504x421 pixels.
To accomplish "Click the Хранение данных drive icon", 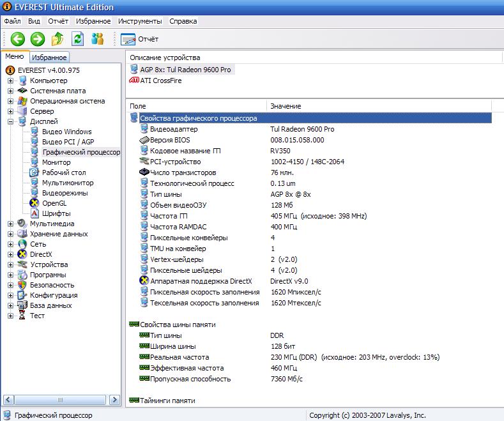I will (22, 234).
